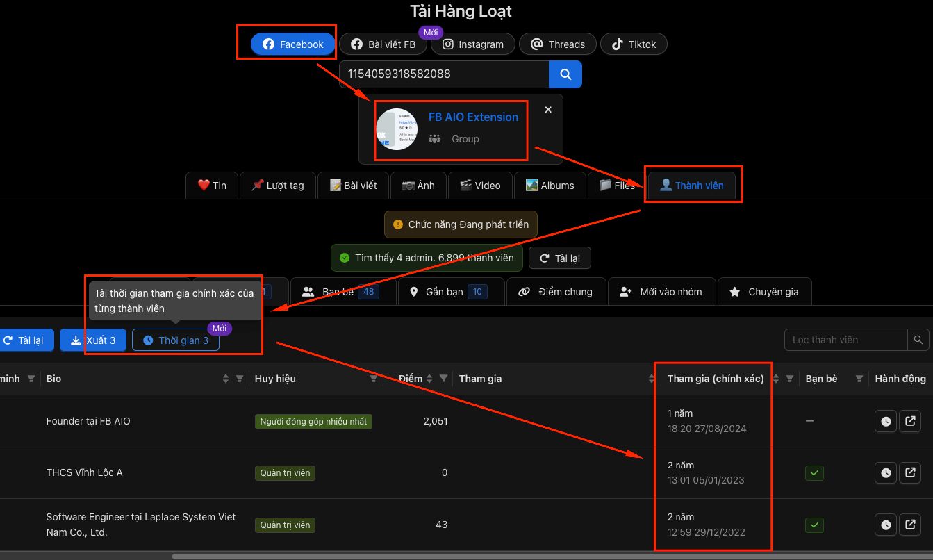Show Bạn bè members filter tab

pyautogui.click(x=343, y=292)
